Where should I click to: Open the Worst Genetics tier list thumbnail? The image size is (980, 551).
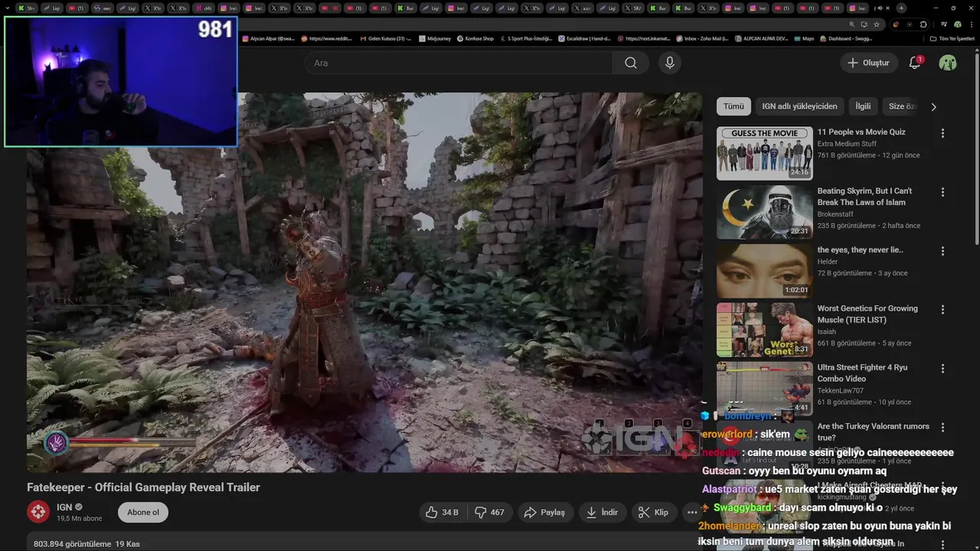click(x=764, y=330)
